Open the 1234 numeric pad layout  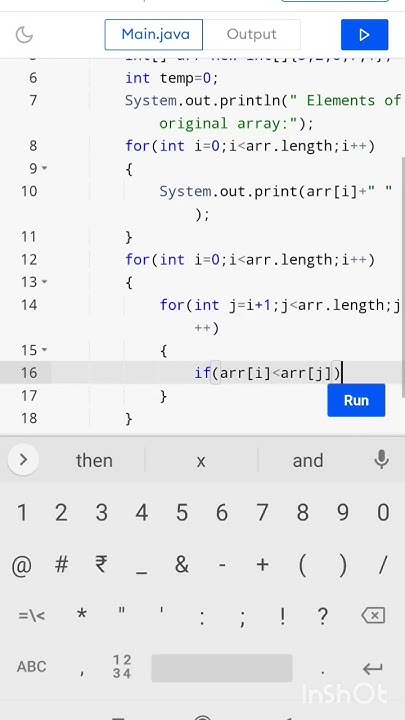pyautogui.click(x=122, y=667)
